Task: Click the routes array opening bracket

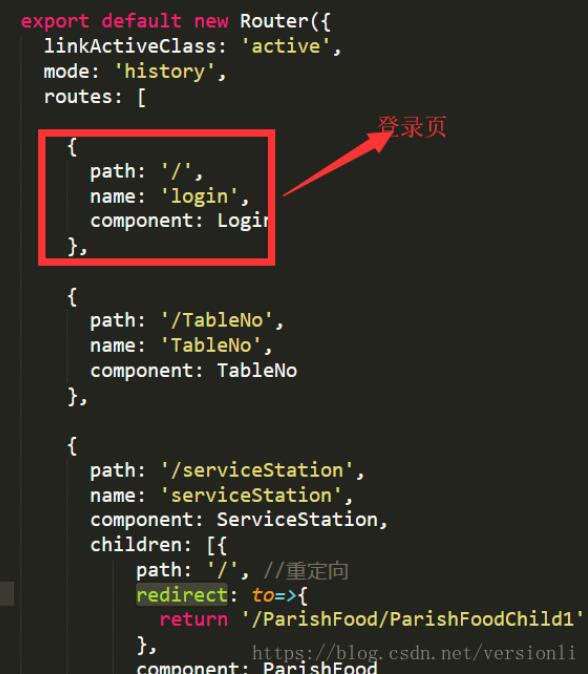Action: (141, 97)
